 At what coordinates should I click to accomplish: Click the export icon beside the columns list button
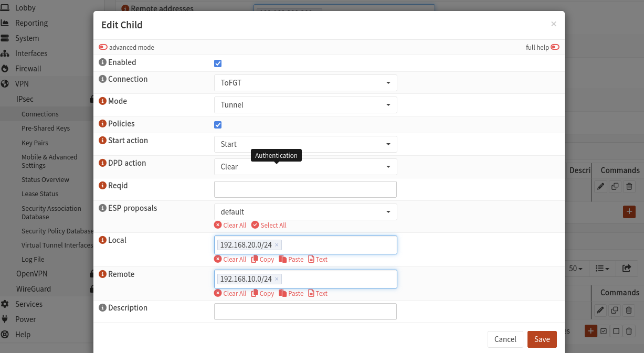pos(627,269)
